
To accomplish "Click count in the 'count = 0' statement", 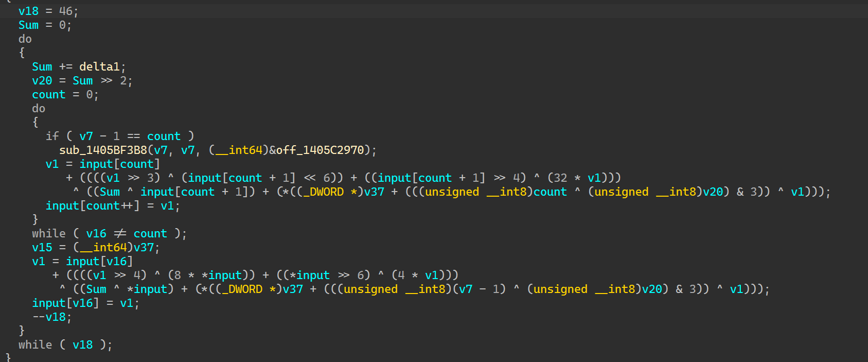I will click(48, 94).
